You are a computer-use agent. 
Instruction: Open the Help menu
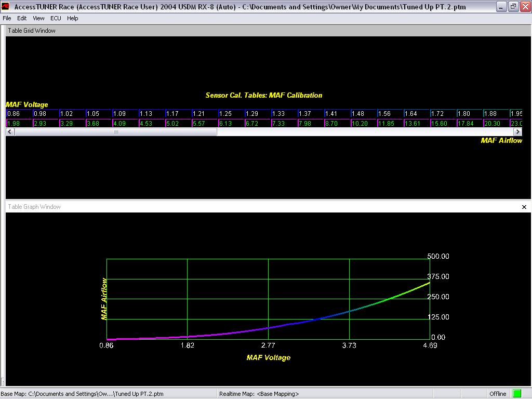coord(72,18)
